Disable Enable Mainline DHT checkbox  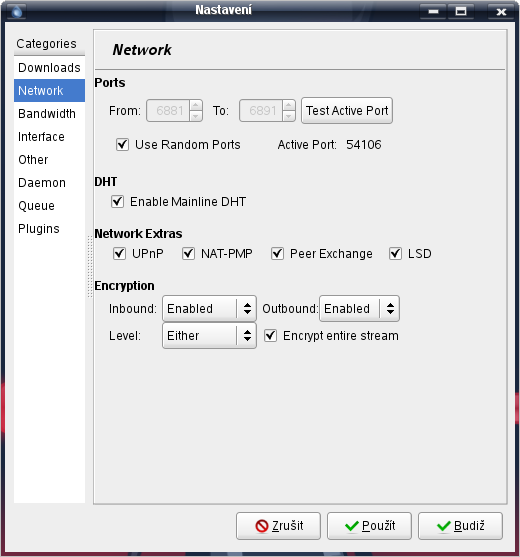coord(117,201)
